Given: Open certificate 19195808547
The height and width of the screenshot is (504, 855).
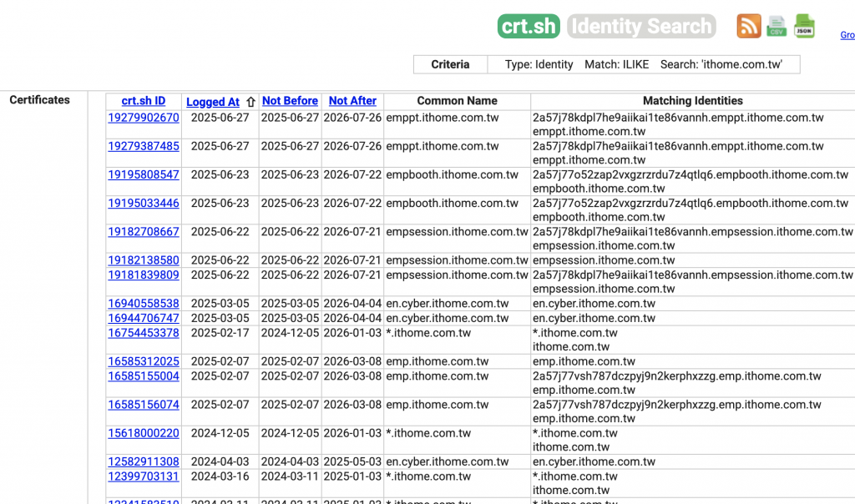Looking at the screenshot, I should [144, 174].
